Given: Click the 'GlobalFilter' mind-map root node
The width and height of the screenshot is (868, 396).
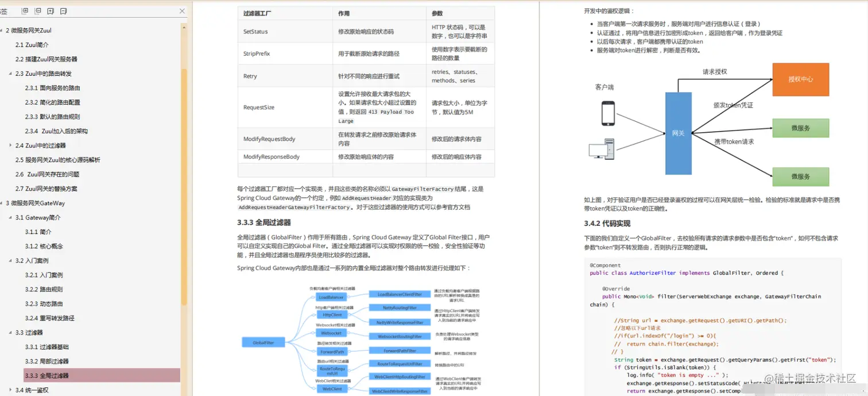Looking at the screenshot, I should tap(263, 343).
